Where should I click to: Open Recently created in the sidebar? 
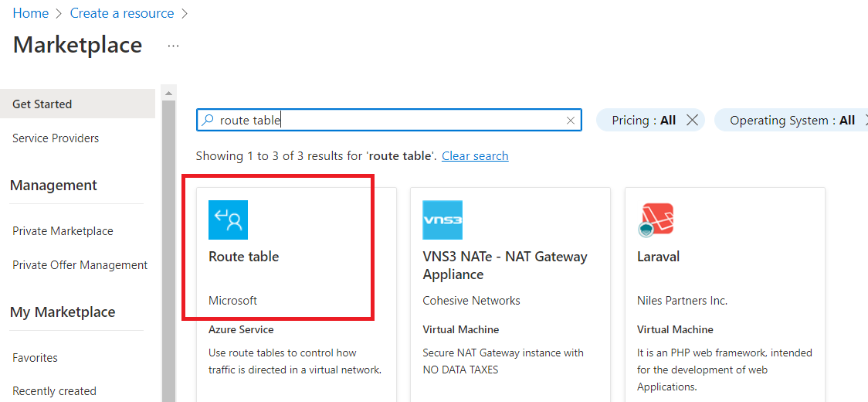tap(54, 391)
